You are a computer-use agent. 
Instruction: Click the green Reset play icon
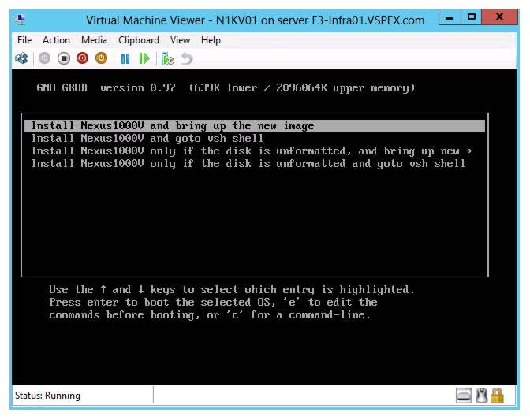point(144,59)
